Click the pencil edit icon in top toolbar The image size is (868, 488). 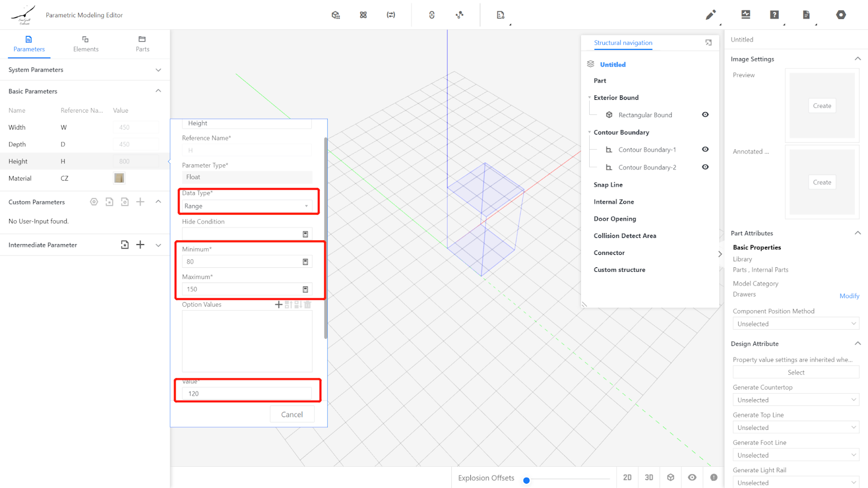click(x=710, y=15)
